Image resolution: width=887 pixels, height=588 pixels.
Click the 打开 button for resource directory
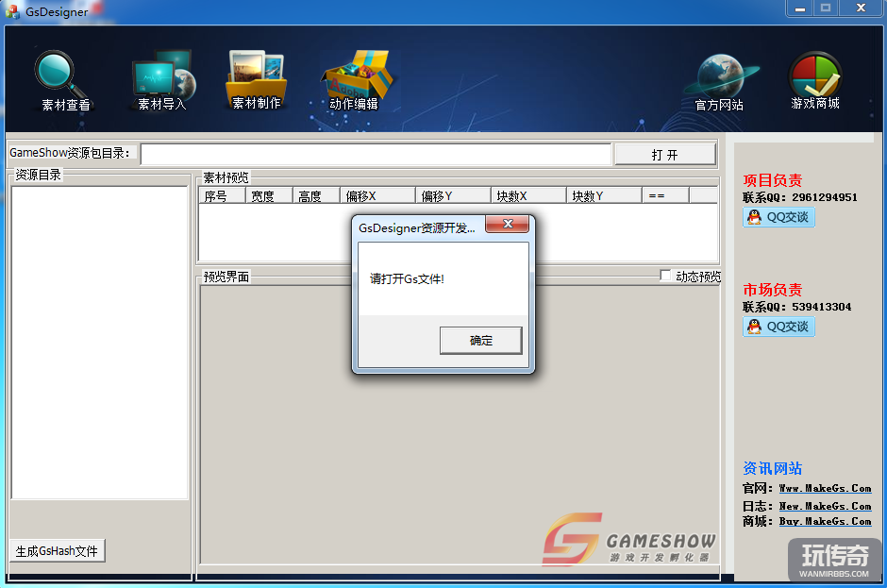[x=665, y=155]
